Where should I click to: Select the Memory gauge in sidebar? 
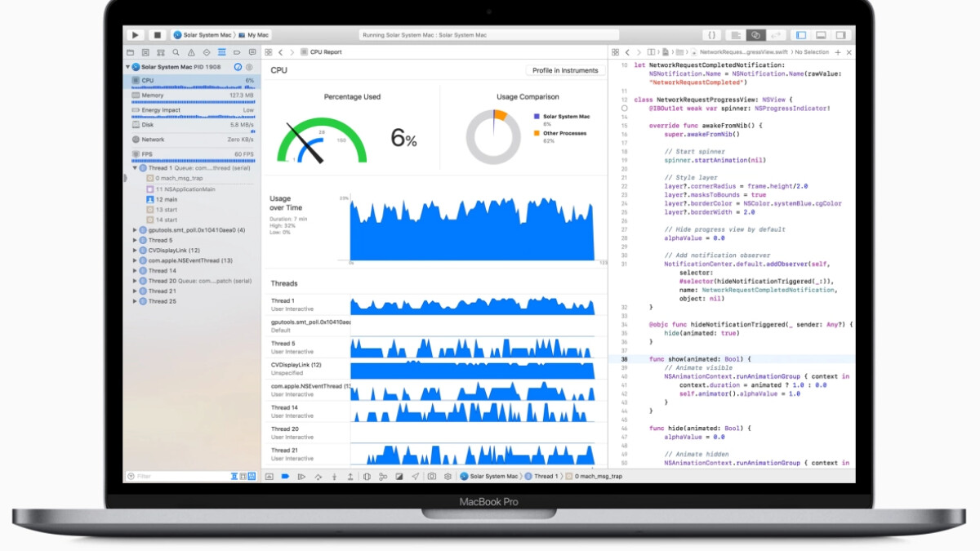(193, 96)
